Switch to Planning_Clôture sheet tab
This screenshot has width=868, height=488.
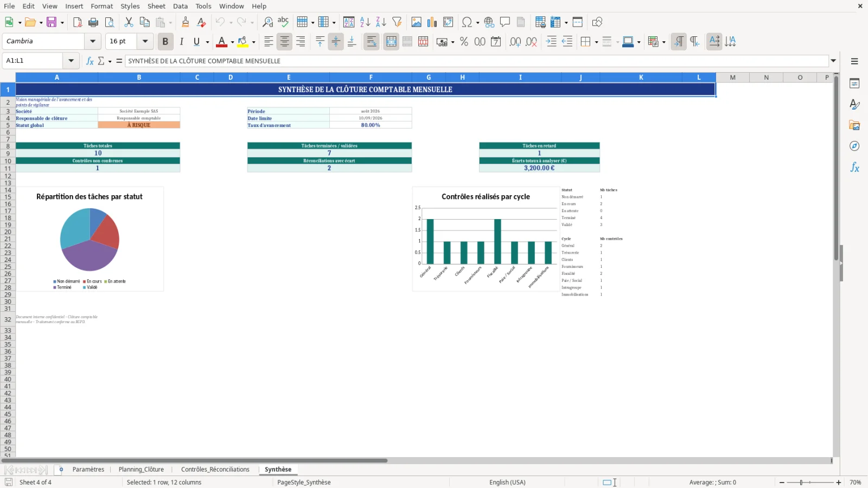(141, 470)
